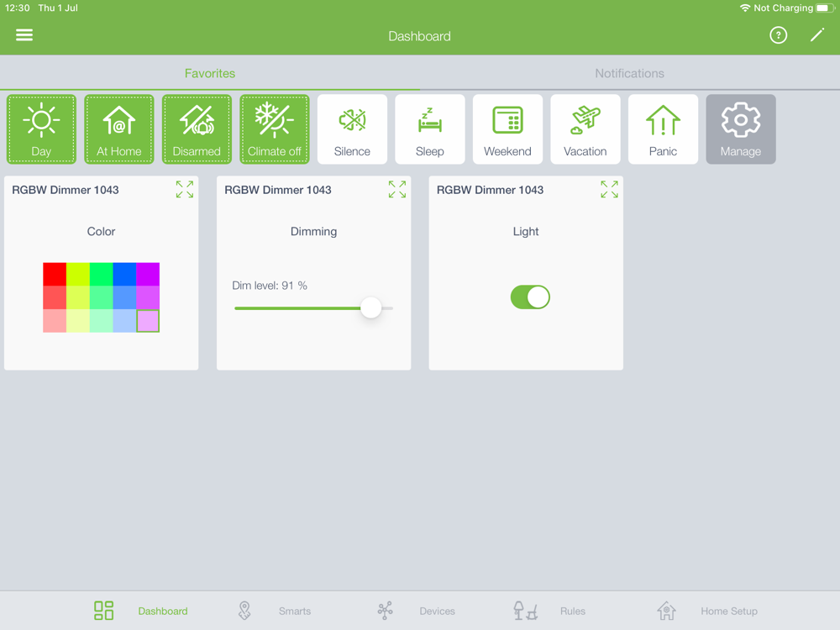Click the Wi-Fi status icon
Image resolution: width=840 pixels, height=630 pixels.
pos(744,8)
